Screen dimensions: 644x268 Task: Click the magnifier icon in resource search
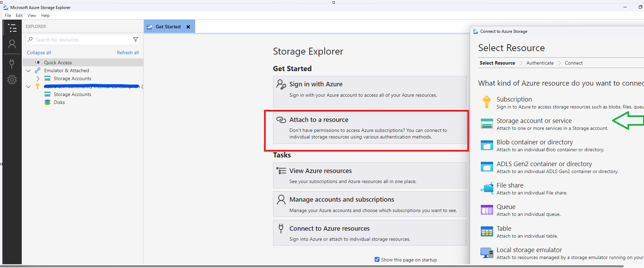click(x=30, y=39)
